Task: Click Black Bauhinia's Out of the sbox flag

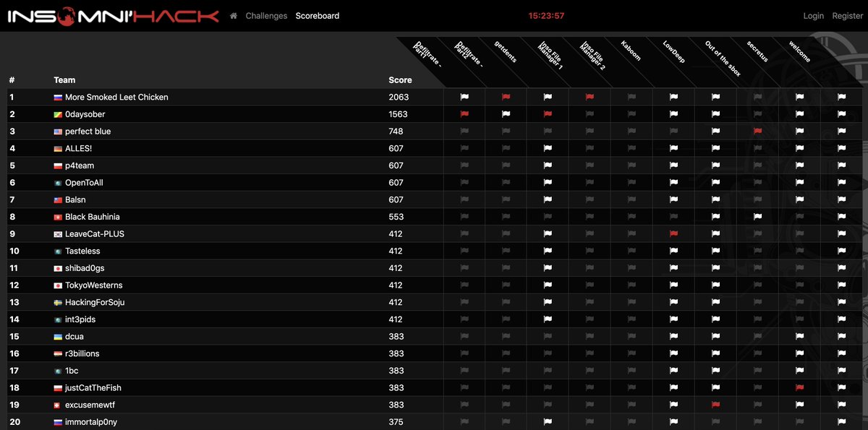Action: pyautogui.click(x=757, y=217)
